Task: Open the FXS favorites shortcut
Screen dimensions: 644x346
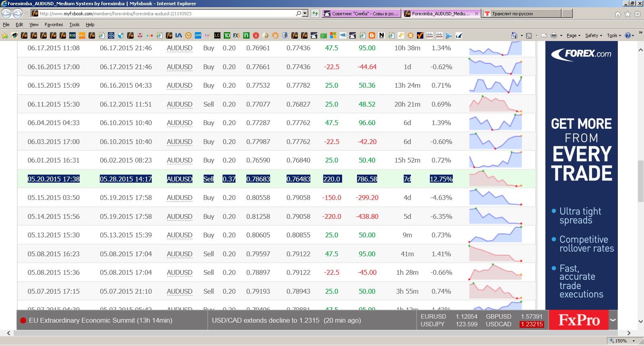Action: tap(237, 35)
